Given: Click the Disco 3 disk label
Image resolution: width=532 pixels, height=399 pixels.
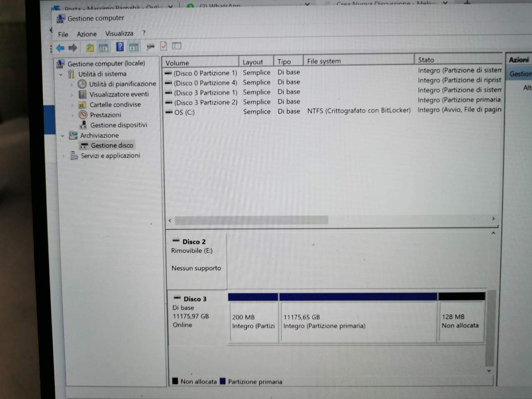Looking at the screenshot, I should [195, 299].
